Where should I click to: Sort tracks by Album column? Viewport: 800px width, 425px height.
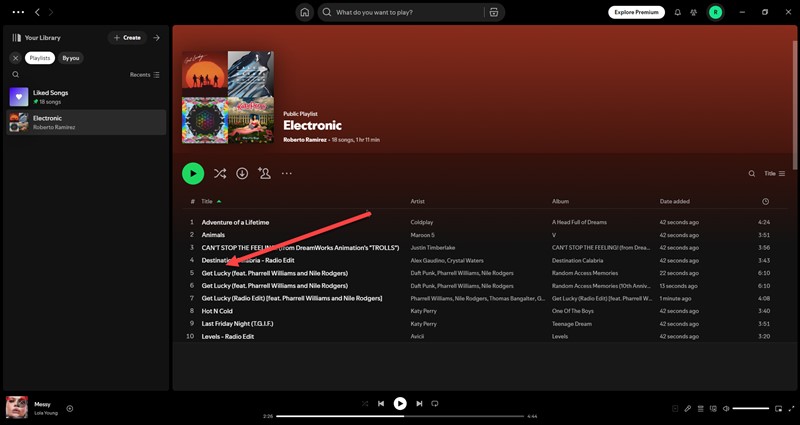560,202
